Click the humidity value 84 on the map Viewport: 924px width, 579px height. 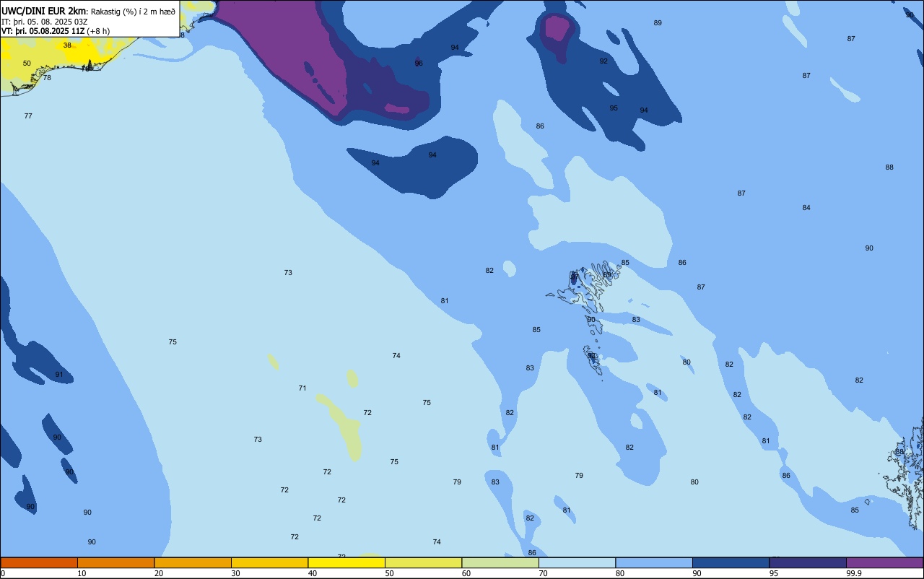[x=806, y=208]
